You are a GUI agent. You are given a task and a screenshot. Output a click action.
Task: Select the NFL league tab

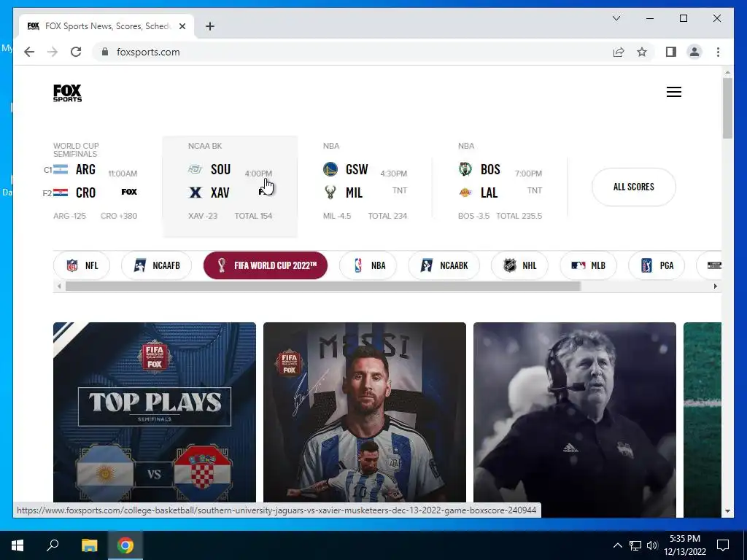click(x=82, y=265)
